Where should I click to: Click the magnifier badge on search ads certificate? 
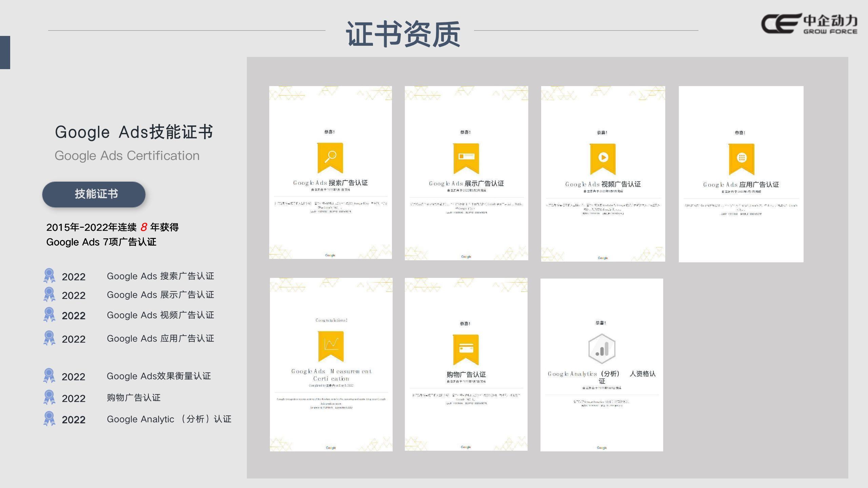[x=330, y=158]
